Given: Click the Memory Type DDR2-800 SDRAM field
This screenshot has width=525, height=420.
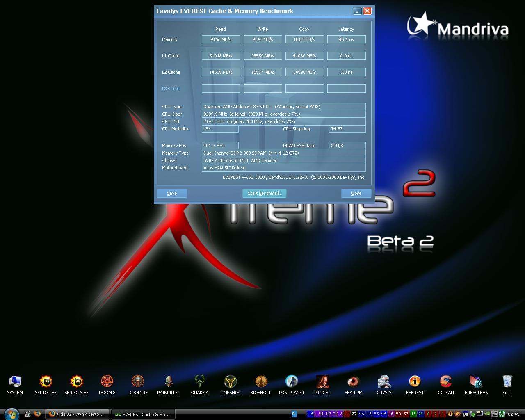Looking at the screenshot, I should pyautogui.click(x=283, y=153).
